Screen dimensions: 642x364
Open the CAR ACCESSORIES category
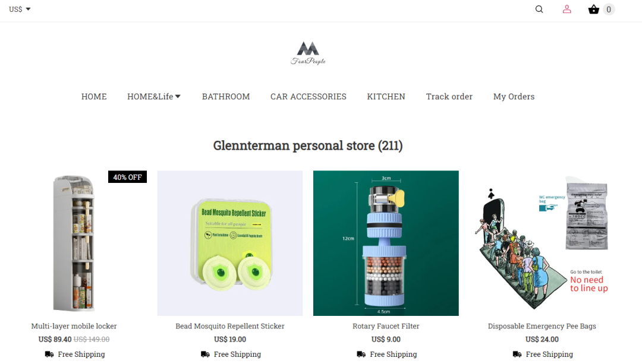(309, 97)
